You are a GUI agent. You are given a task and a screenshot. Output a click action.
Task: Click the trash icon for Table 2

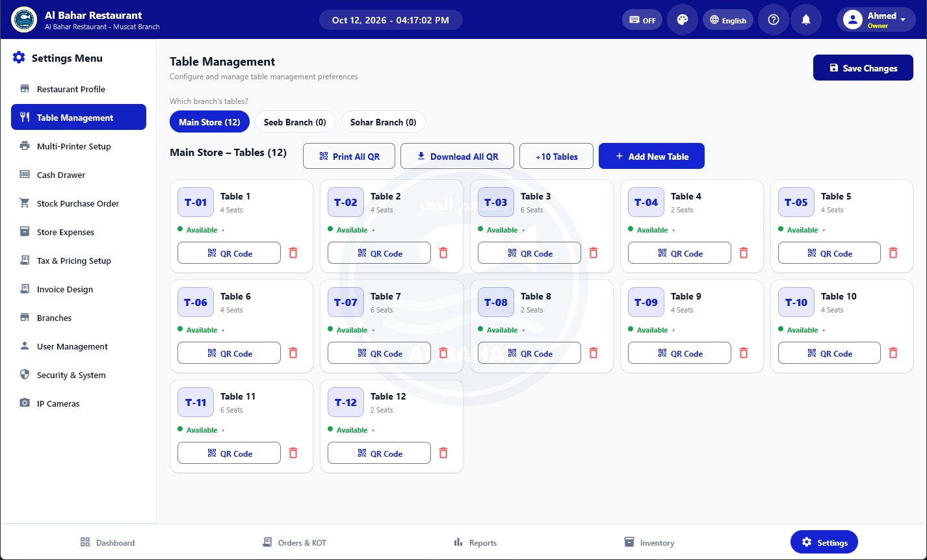443,253
